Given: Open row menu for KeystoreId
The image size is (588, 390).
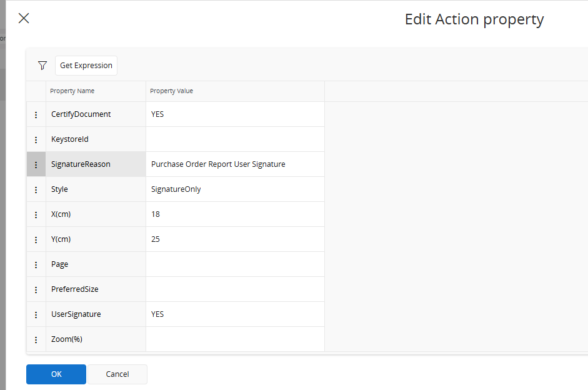Looking at the screenshot, I should click(36, 139).
